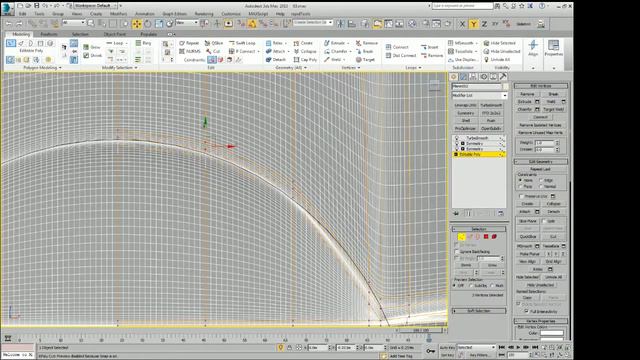Enable Ignore Backfacing checkbox
The width and height of the screenshot is (640, 360).
[x=457, y=252]
